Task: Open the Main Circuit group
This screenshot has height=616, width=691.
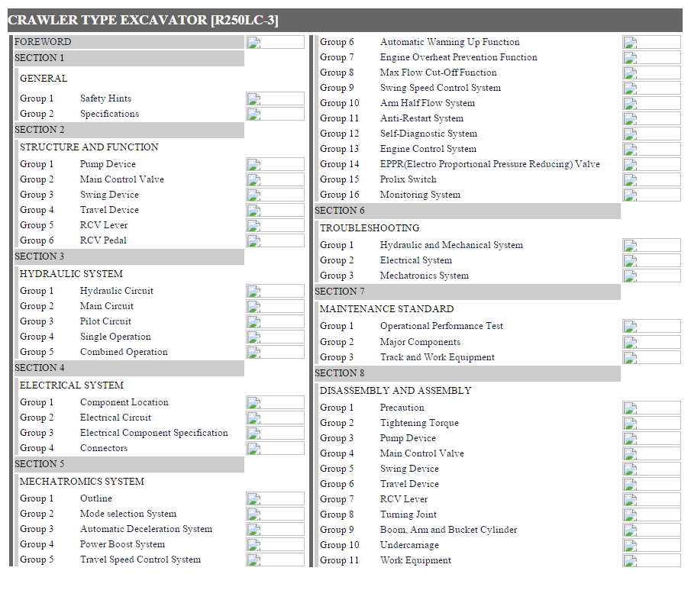Action: (x=107, y=306)
